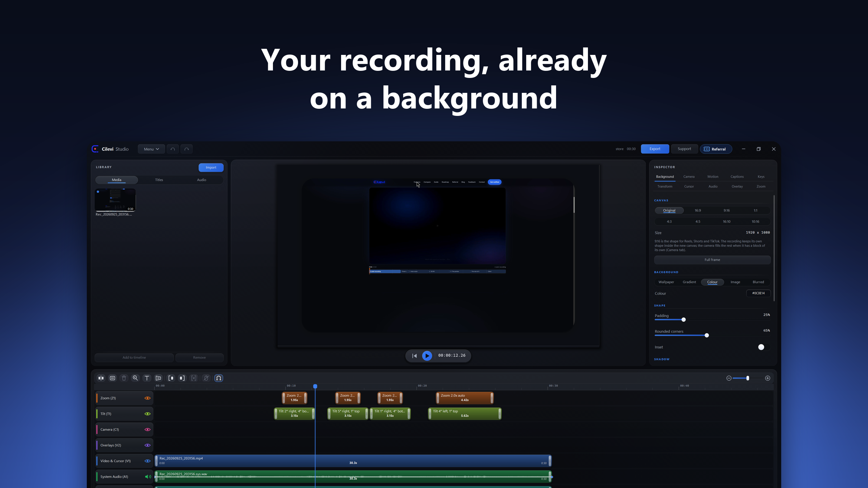Click the set in-point bracket icon
The width and height of the screenshot is (868, 488).
coord(171,378)
